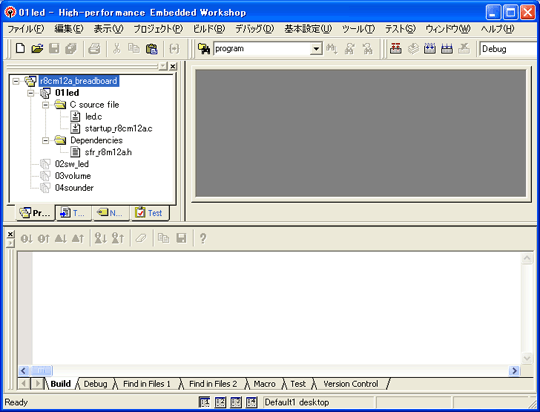Click the Save floppy disk icon
Image resolution: width=540 pixels, height=412 pixels.
54,49
